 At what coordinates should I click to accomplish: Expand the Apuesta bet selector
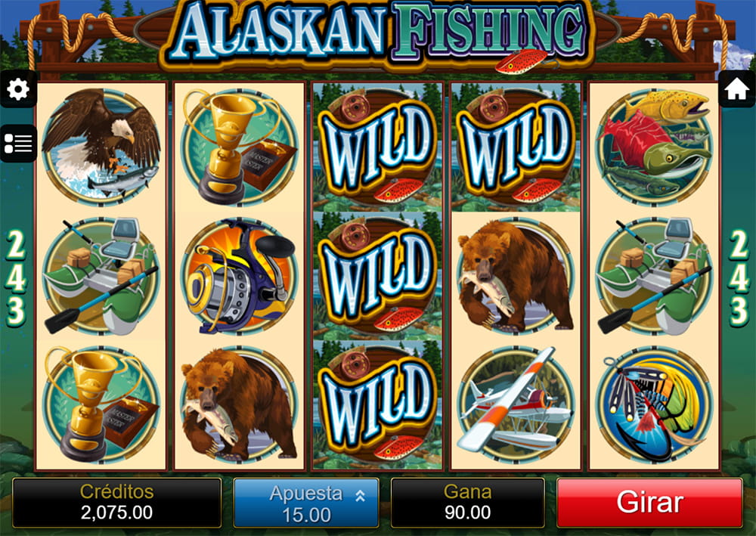306,503
